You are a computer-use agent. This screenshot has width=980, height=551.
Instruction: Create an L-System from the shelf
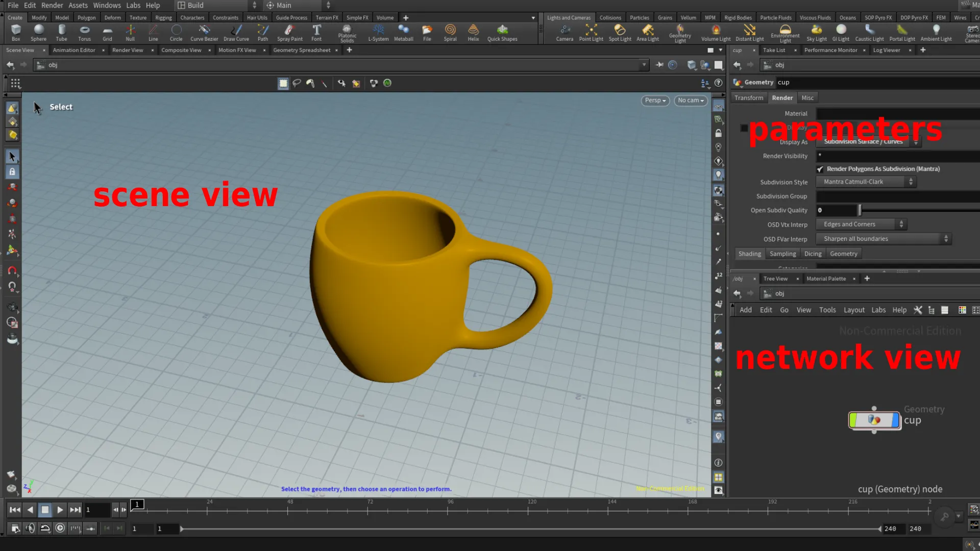pos(378,33)
